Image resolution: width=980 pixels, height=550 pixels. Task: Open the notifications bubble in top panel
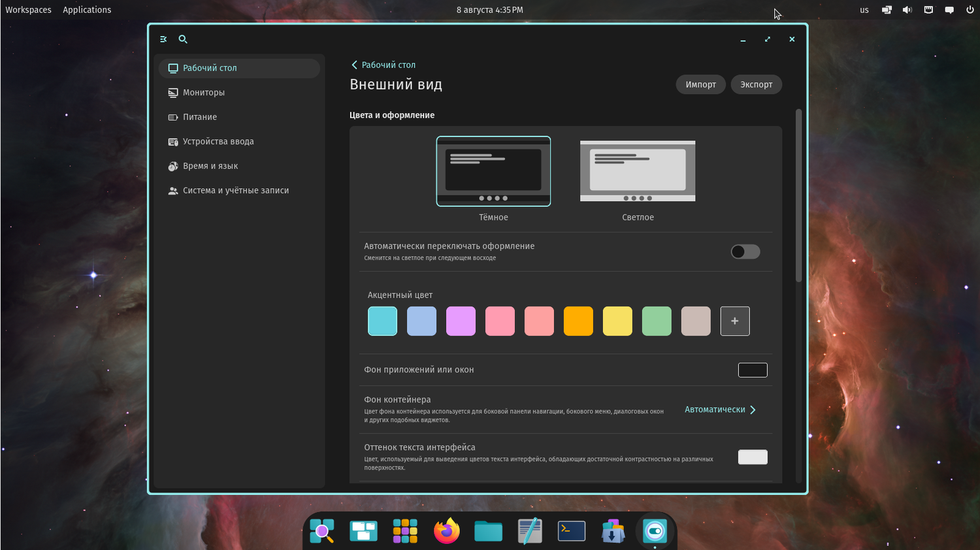[x=949, y=10]
